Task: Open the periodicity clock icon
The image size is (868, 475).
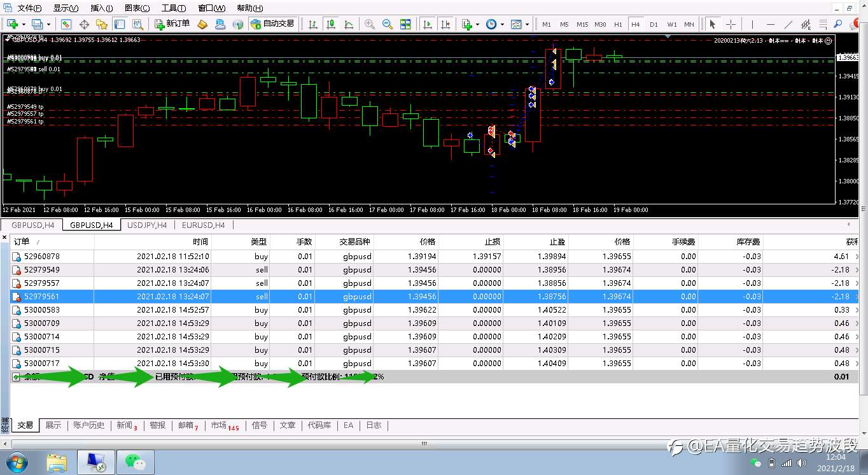Action: [x=491, y=24]
